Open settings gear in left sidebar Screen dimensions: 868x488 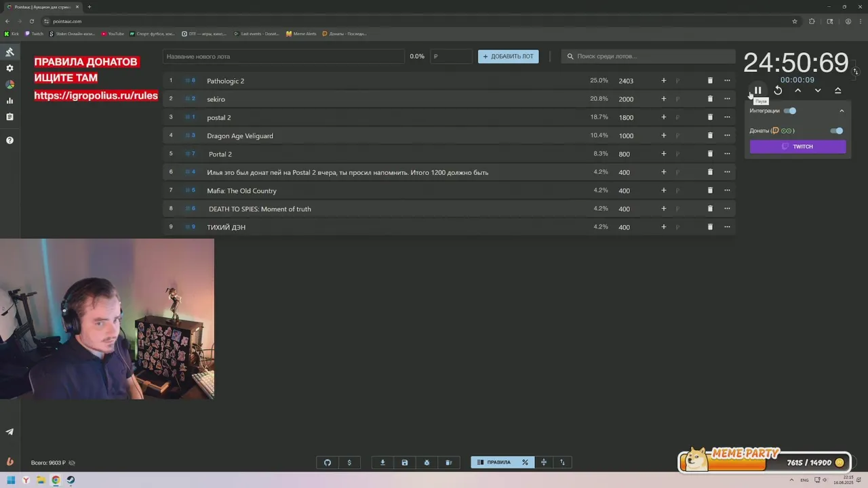9,68
